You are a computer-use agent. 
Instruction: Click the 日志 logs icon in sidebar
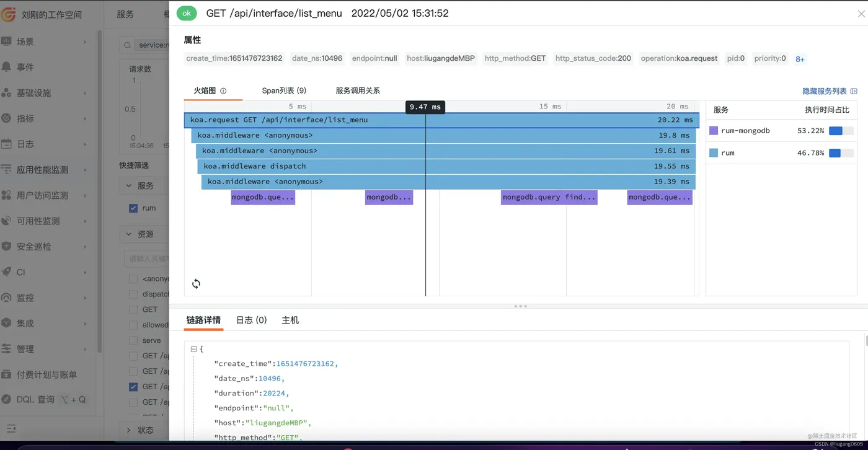coord(6,144)
